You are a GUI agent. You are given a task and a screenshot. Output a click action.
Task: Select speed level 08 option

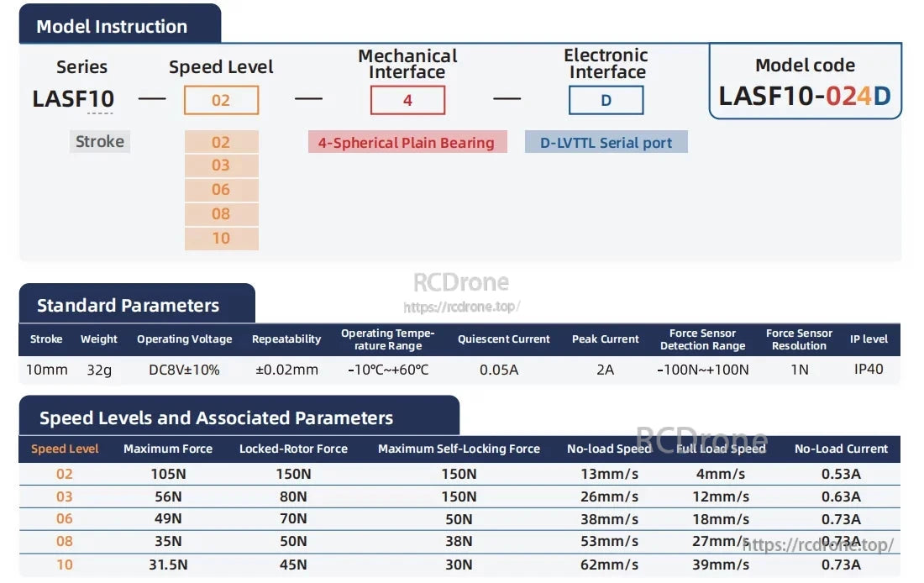[x=221, y=214]
